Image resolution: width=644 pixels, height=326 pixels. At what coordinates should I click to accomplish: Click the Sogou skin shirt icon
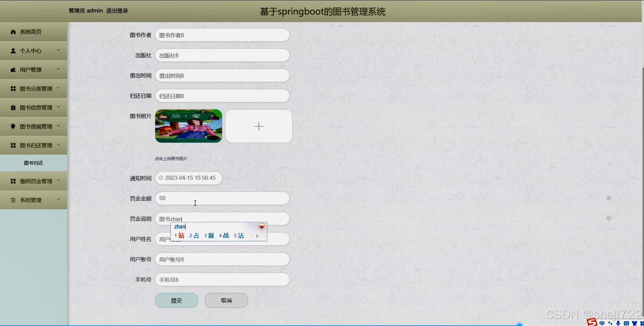click(635, 323)
